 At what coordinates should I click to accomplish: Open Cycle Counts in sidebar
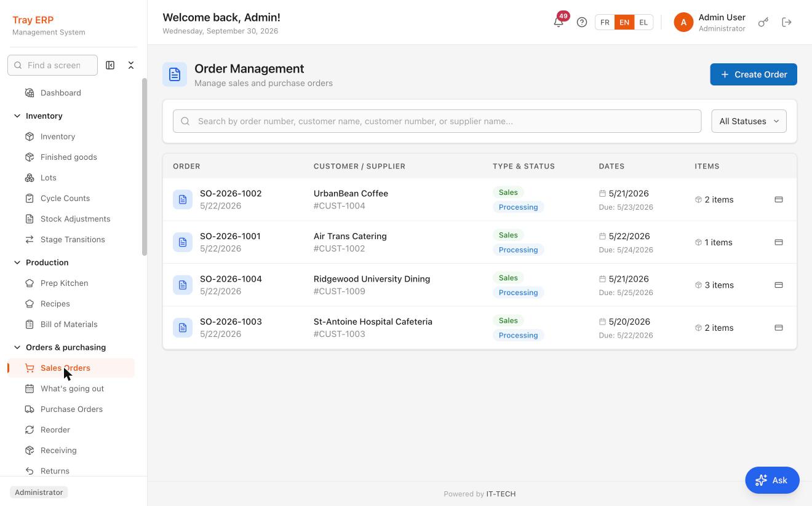click(65, 198)
